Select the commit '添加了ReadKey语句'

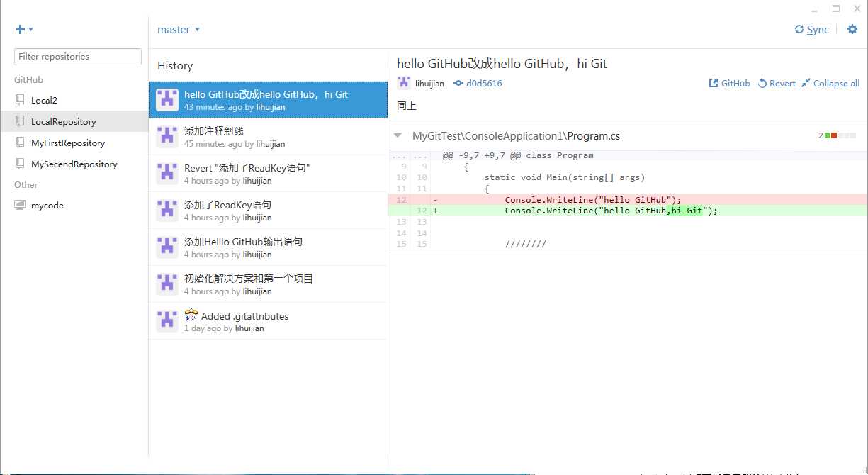click(269, 211)
